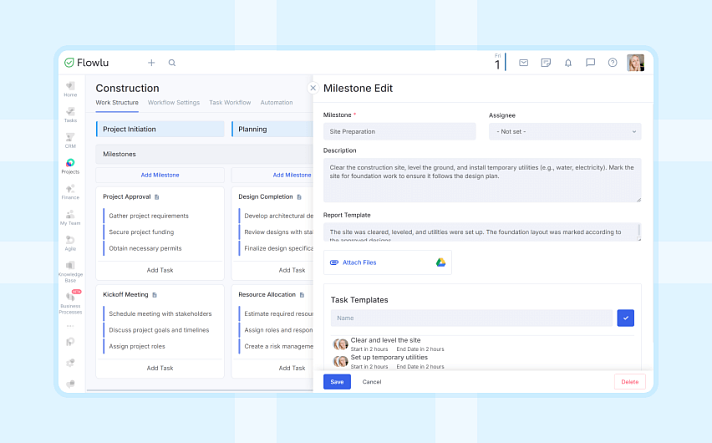Click the Description text area
The width and height of the screenshot is (712, 443).
(x=482, y=180)
